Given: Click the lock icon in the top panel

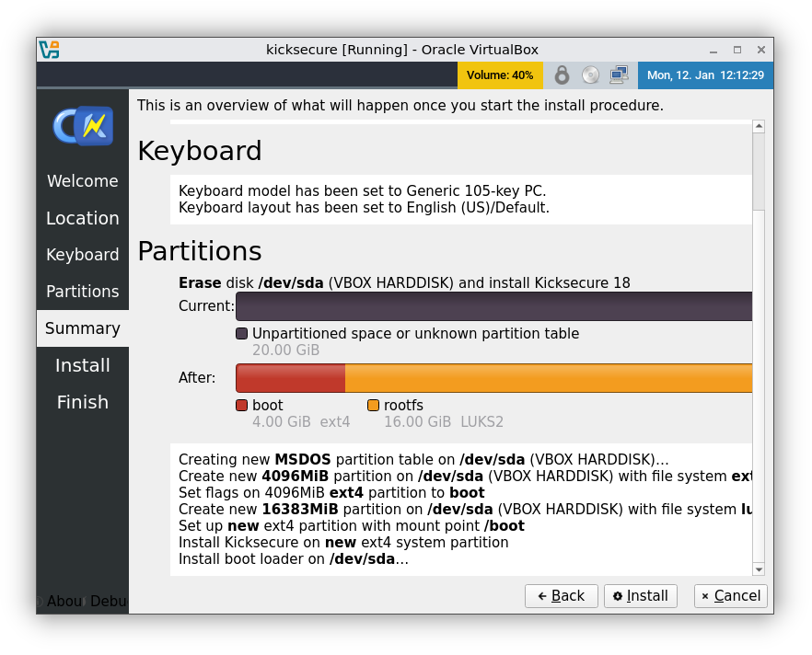Looking at the screenshot, I should click(562, 75).
